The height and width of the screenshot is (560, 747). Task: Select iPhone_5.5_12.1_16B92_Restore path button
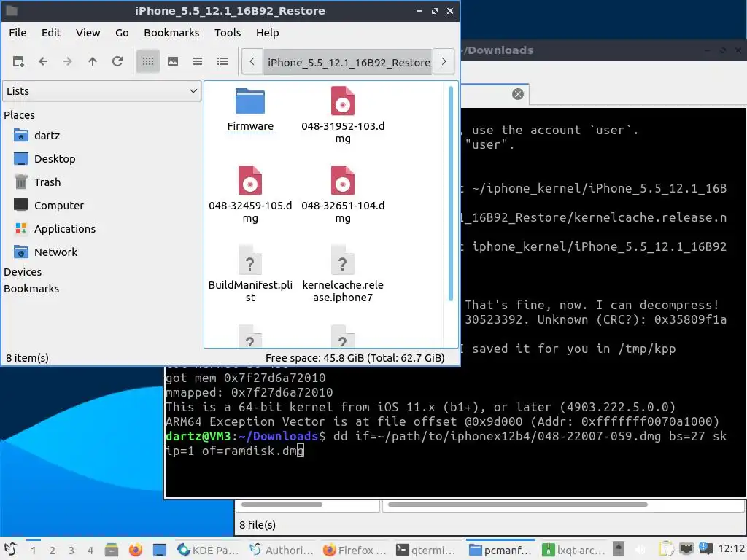pos(348,62)
